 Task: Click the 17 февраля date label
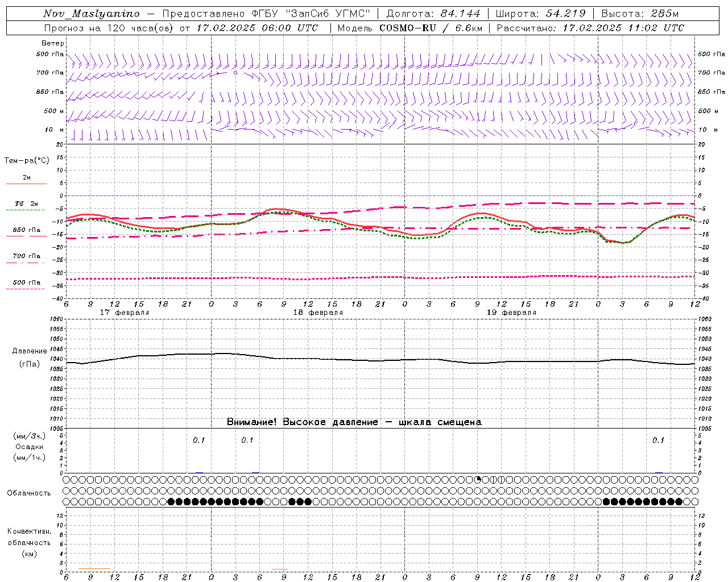125,313
